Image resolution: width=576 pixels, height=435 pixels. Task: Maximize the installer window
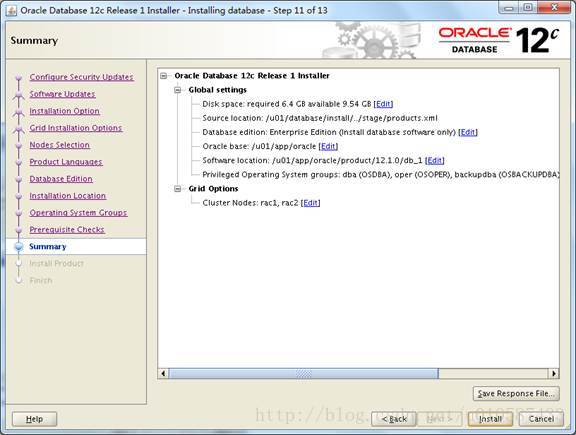[528, 8]
